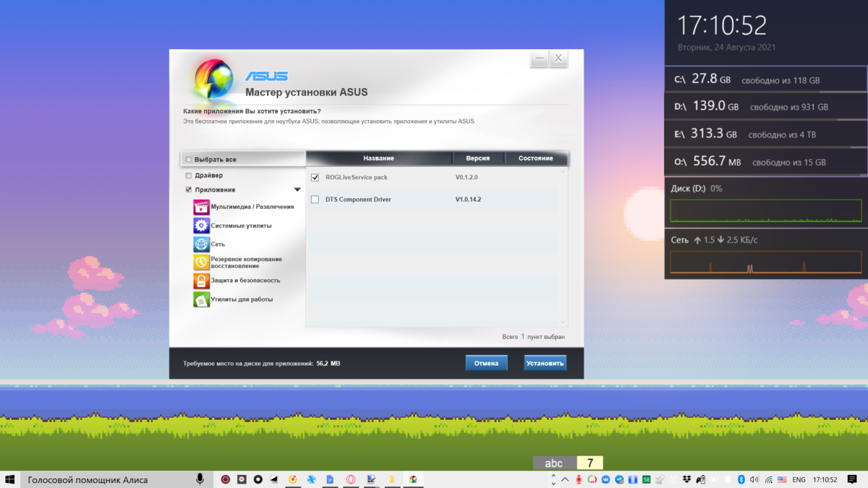This screenshot has height=488, width=868.
Task: Click version V1.0.14.2 cell
Action: tap(468, 200)
